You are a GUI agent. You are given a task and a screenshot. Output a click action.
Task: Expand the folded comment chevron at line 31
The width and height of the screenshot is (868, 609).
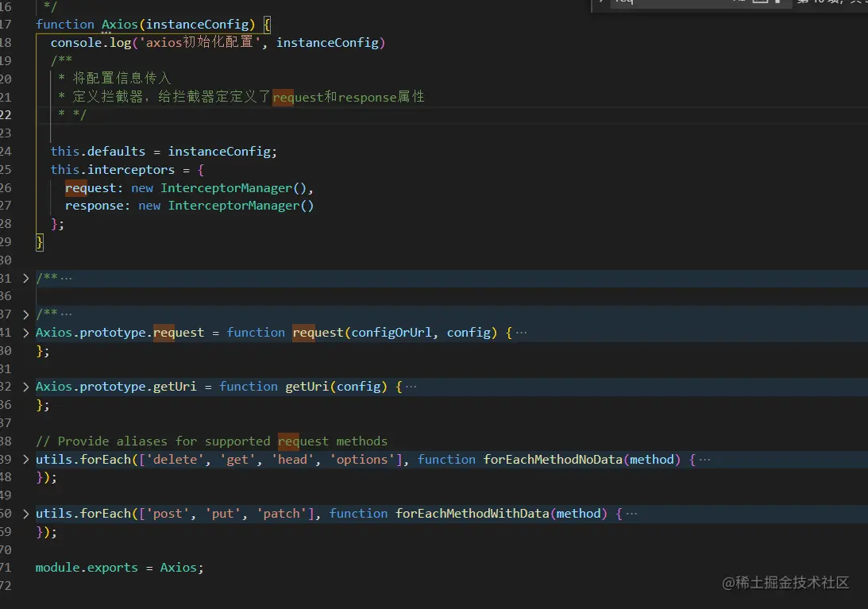[25, 278]
